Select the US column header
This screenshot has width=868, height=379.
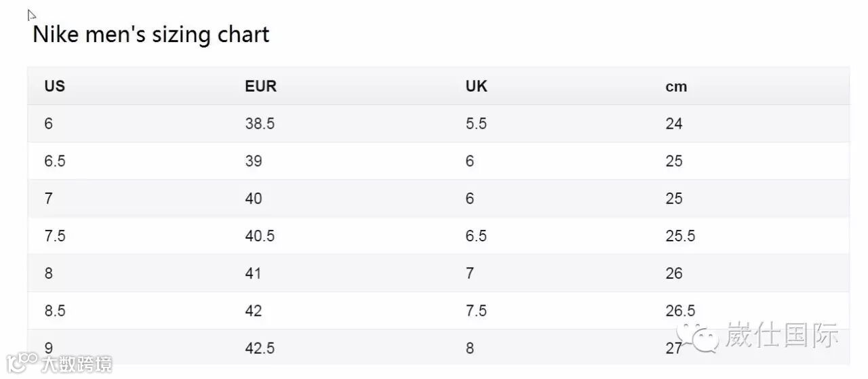coord(55,86)
